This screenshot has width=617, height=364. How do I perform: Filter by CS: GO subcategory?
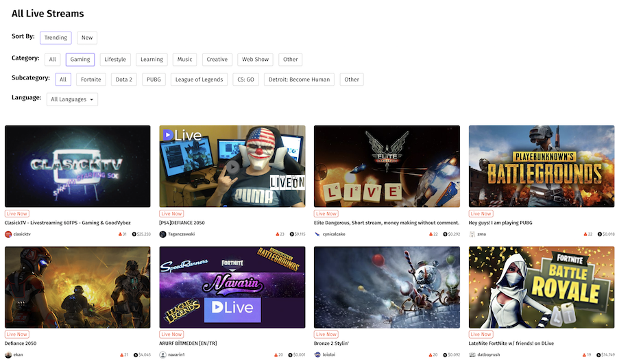245,80
